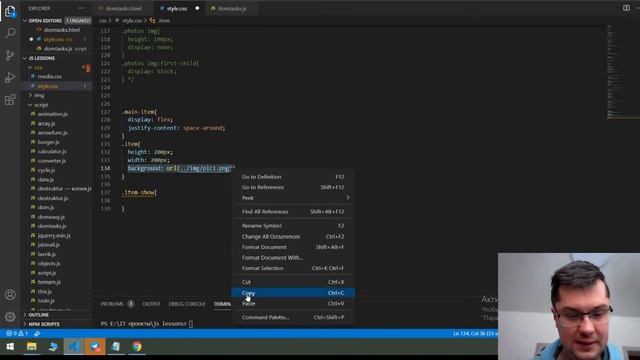Open the Accounts menu icon
The width and height of the screenshot is (640, 360).
(x=10, y=295)
